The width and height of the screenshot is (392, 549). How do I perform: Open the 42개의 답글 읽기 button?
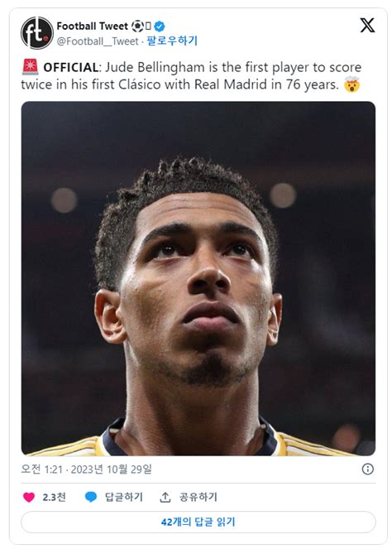[x=198, y=522]
